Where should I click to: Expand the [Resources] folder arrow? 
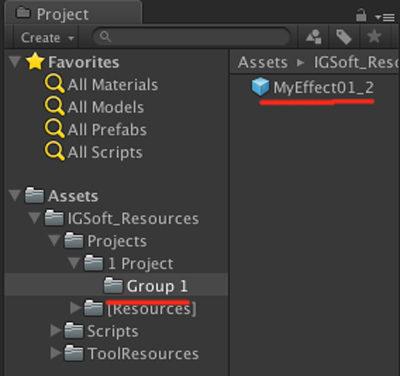coord(76,308)
